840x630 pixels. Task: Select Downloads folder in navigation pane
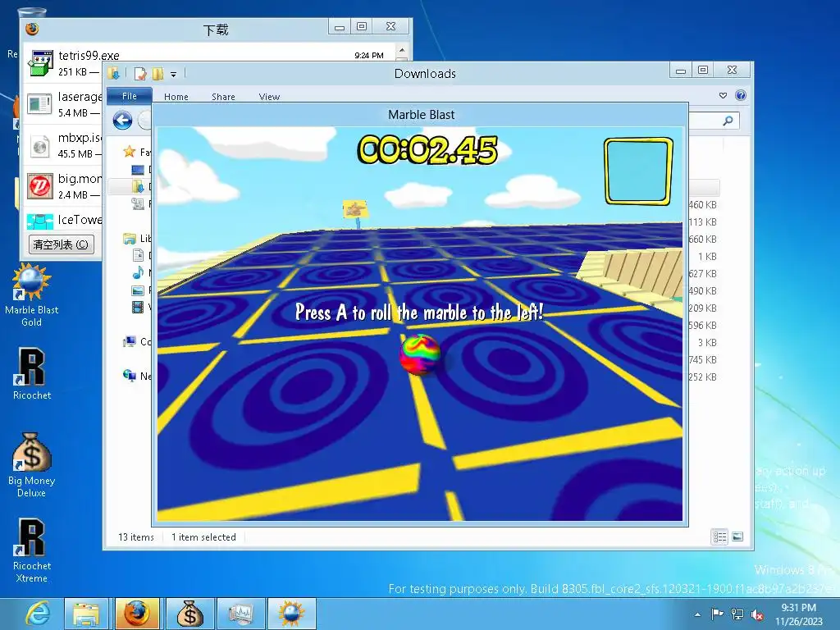pos(138,186)
